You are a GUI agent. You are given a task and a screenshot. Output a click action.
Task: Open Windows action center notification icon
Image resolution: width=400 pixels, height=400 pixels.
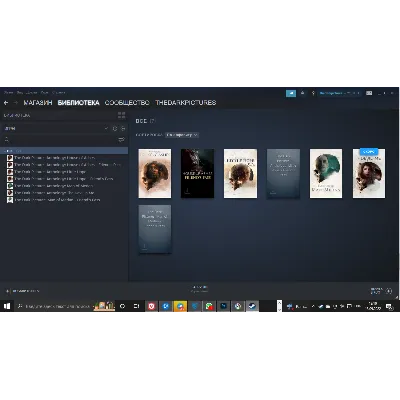click(389, 306)
